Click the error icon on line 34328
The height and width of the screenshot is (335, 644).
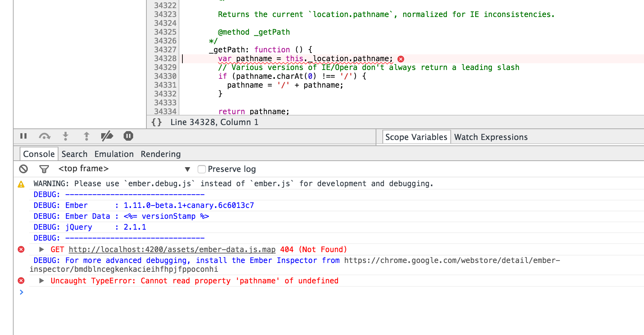pyautogui.click(x=401, y=59)
